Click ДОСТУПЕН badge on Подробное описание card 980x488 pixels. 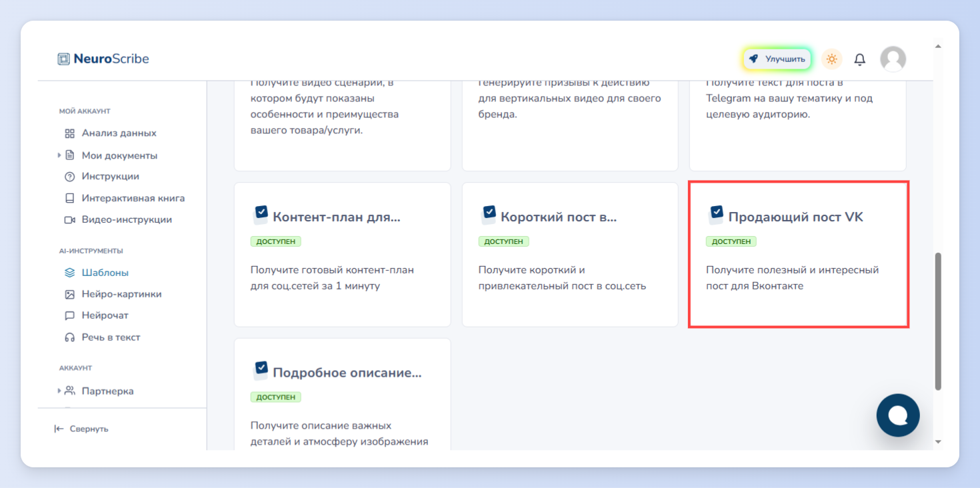(276, 397)
